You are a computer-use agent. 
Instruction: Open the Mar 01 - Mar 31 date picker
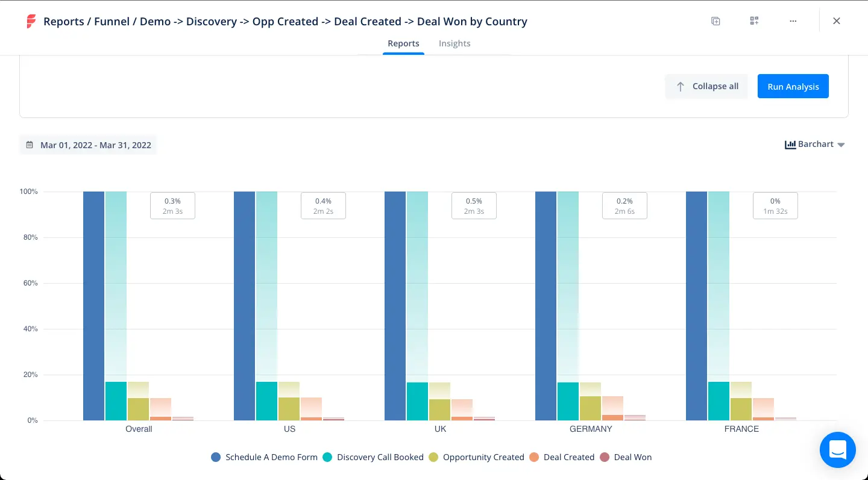click(x=95, y=145)
